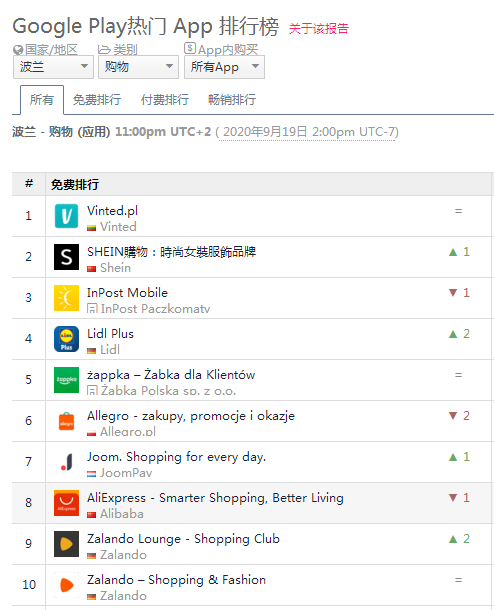The width and height of the screenshot is (494, 610).
Task: Click the Zalando Lounge dark icon
Action: tap(66, 544)
